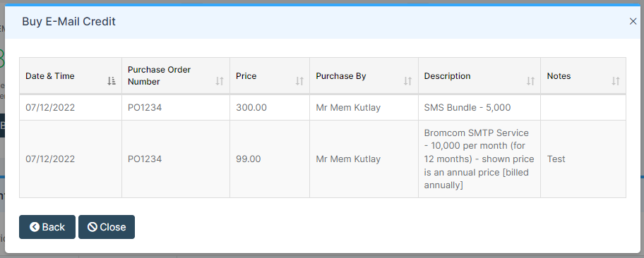Image resolution: width=644 pixels, height=258 pixels.
Task: Sort Description column via arrow icon
Action: coord(530,81)
